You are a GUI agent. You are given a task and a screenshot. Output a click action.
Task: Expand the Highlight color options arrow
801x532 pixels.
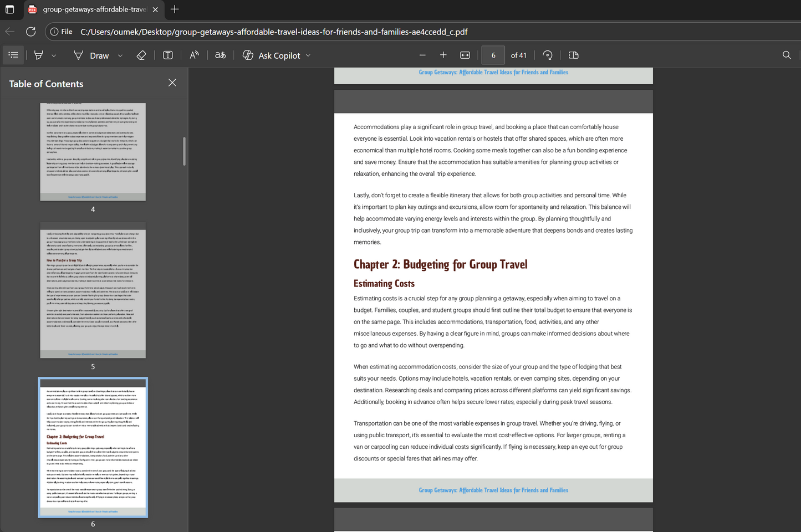54,55
